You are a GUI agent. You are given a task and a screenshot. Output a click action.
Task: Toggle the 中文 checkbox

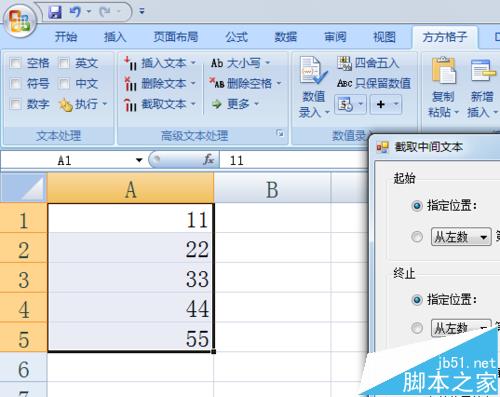pyautogui.click(x=64, y=84)
